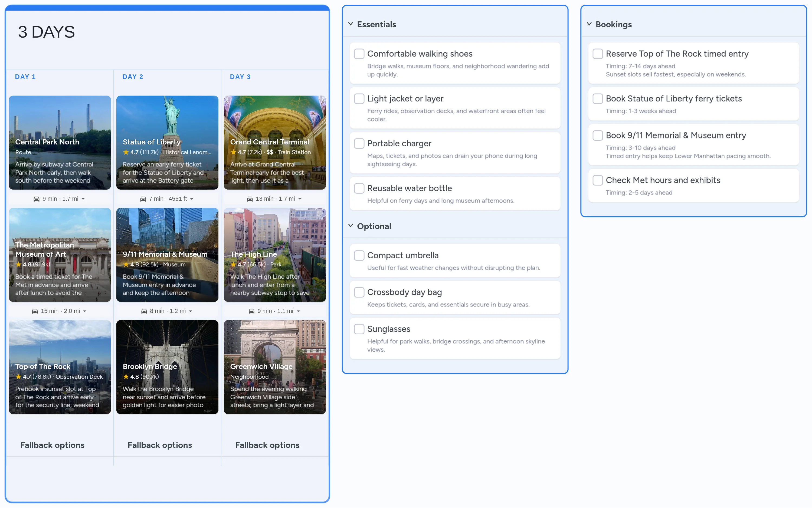812x508 pixels.
Task: Click the car icon below Central Park North
Action: 37,199
